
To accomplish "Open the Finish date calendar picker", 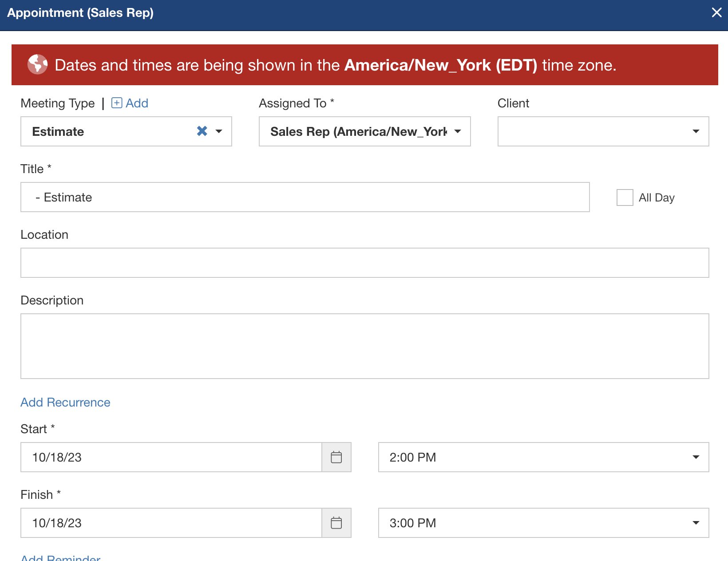I will coord(336,523).
